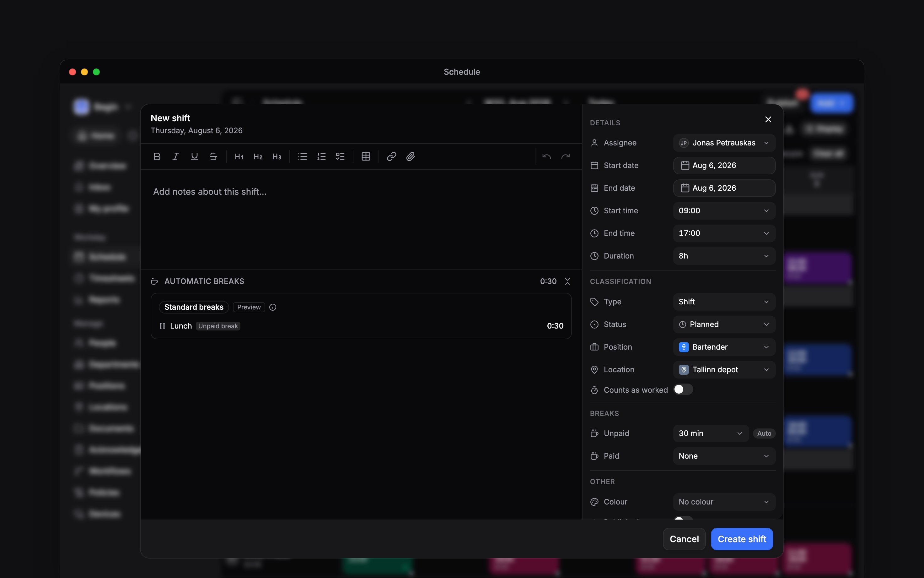Open the Position dropdown showing Bartender
Viewport: 924px width, 578px height.
pyautogui.click(x=724, y=347)
